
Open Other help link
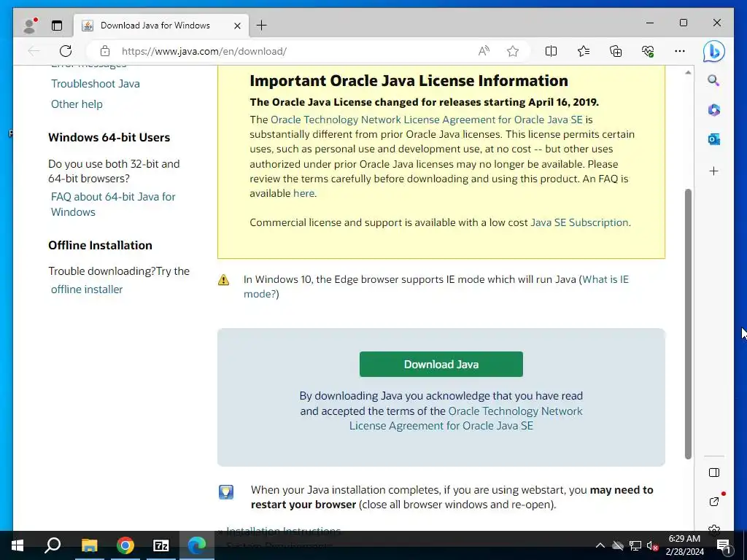[x=77, y=104]
